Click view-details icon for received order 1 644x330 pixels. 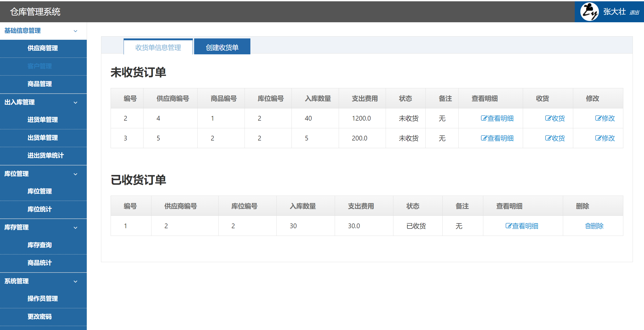508,226
